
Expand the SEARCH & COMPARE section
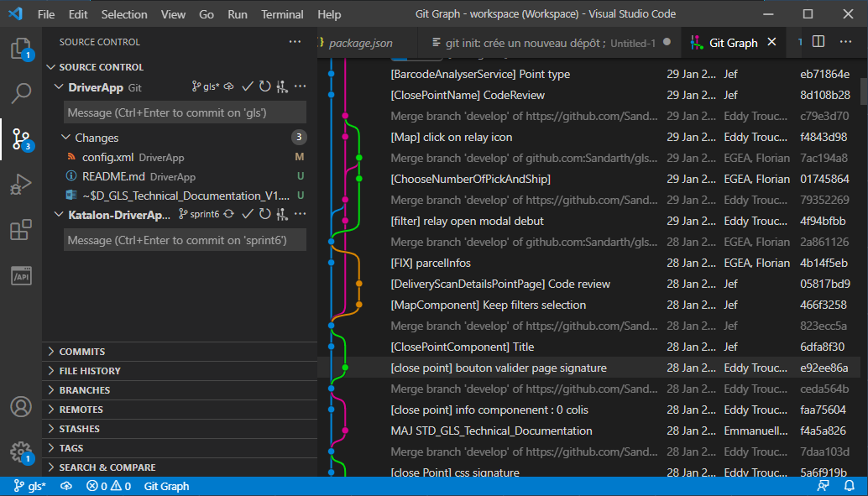point(180,467)
